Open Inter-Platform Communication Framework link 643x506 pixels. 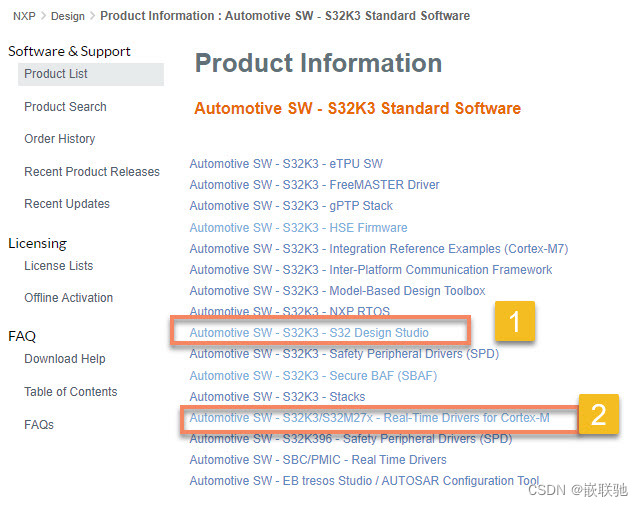(371, 269)
